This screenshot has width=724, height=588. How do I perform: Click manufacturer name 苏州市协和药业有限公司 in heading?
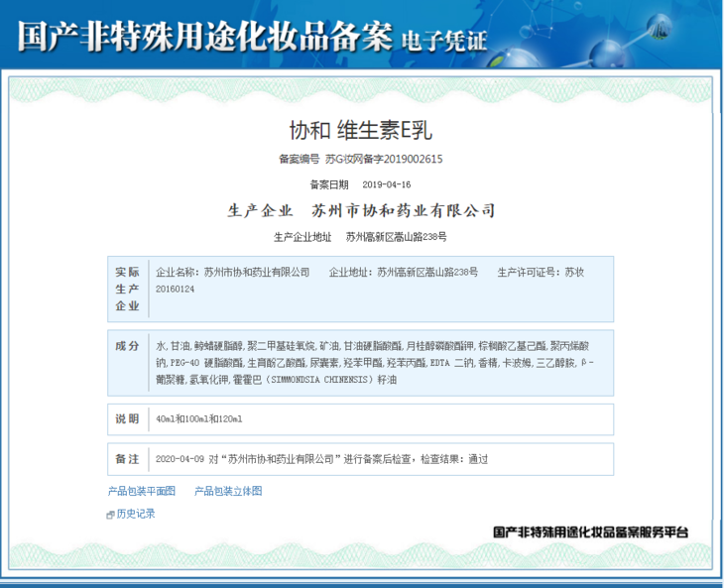404,211
